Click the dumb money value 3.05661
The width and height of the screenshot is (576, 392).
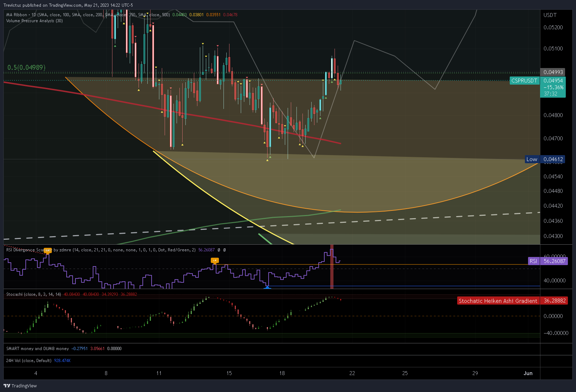[98, 349]
